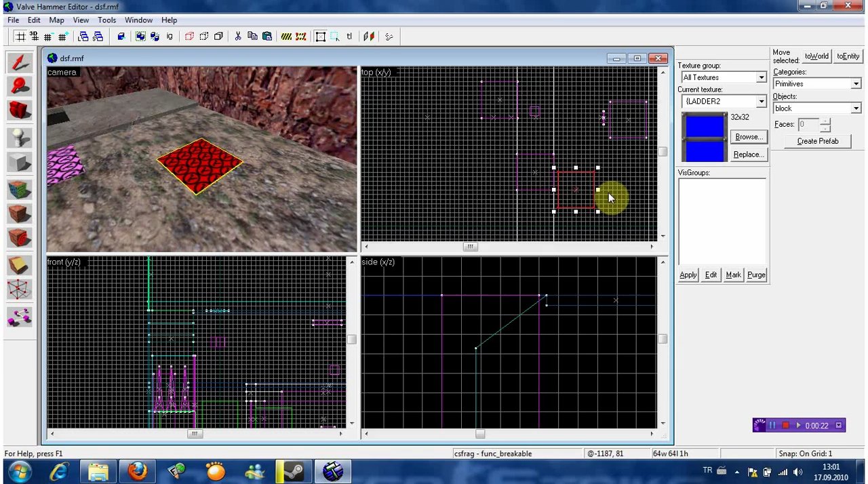Open the Map menu
Image resolution: width=868 pixels, height=484 pixels.
[56, 20]
